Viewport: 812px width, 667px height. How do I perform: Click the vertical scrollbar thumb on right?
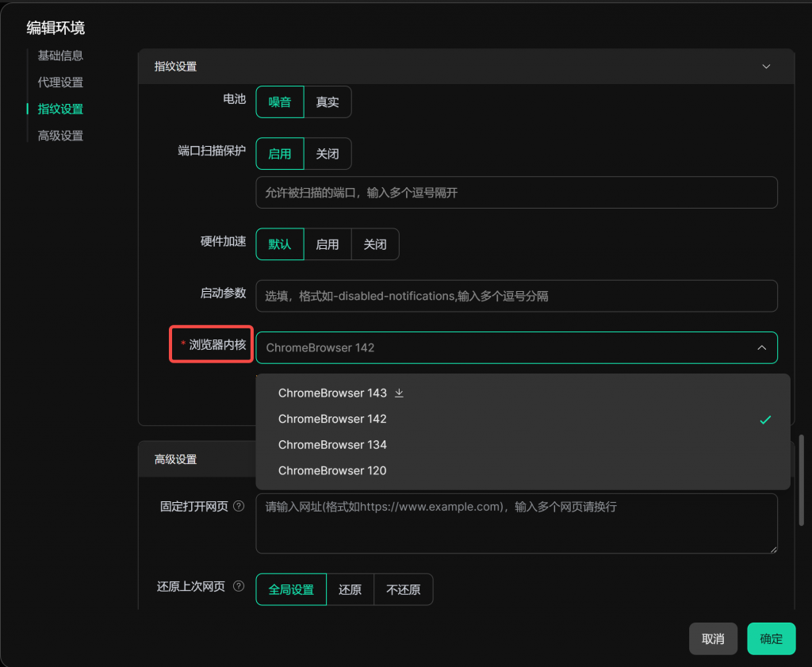click(x=802, y=478)
